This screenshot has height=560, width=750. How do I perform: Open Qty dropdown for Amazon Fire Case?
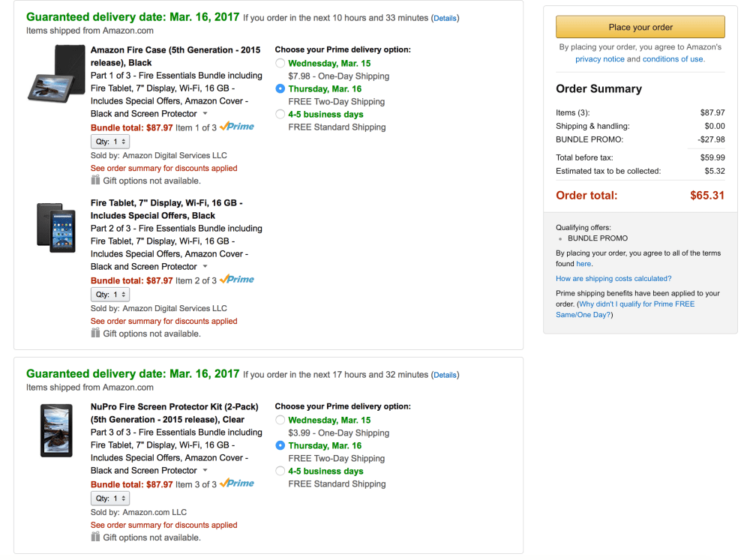point(110,142)
